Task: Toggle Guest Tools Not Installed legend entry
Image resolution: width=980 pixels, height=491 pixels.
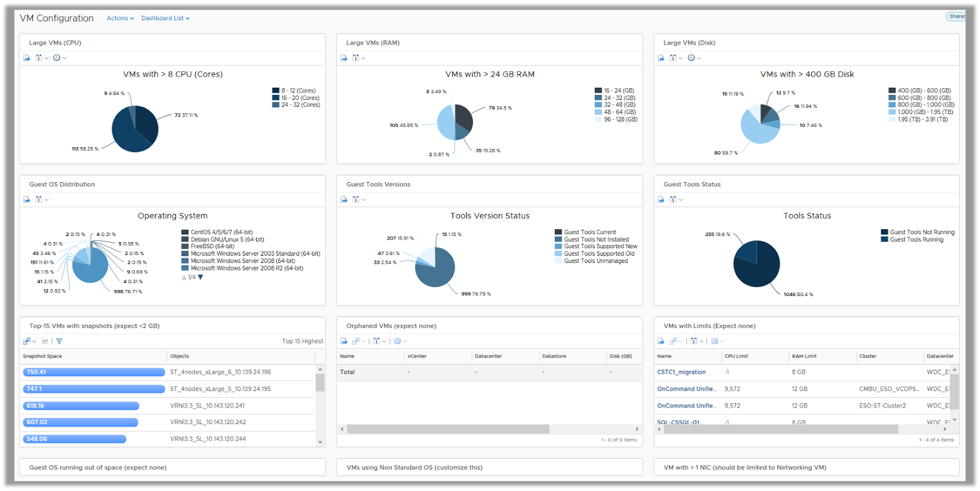Action: tap(596, 240)
